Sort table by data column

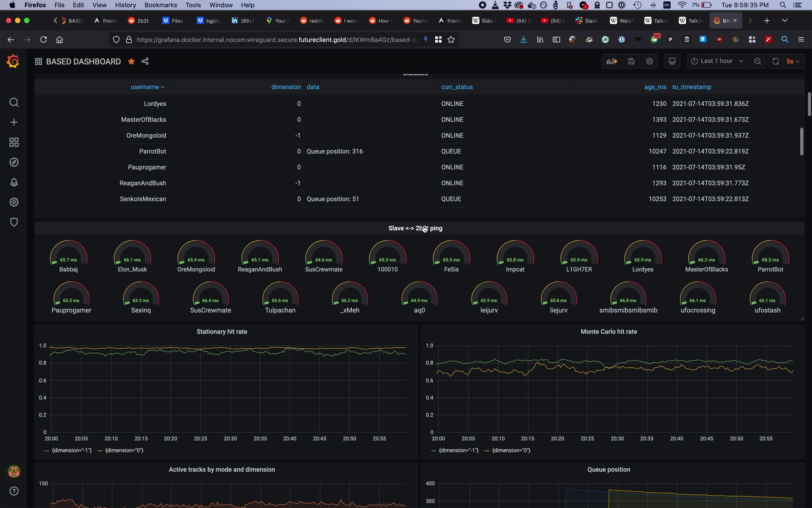click(313, 87)
